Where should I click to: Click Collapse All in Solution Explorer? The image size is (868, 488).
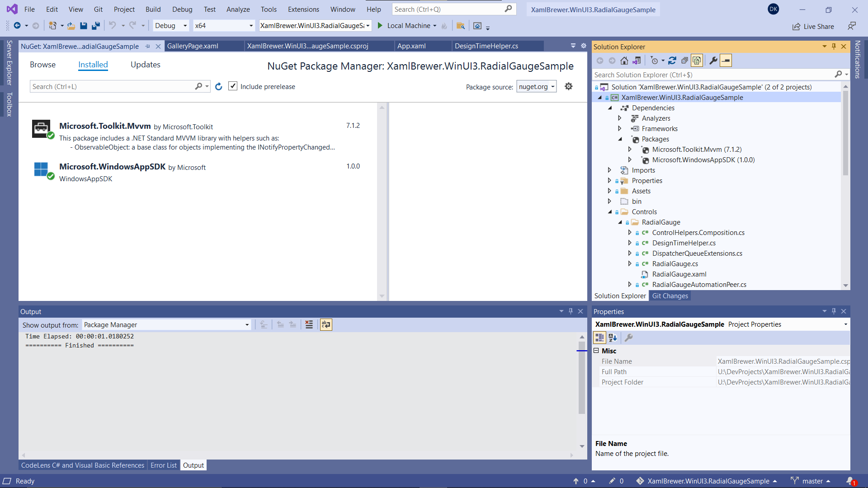pos(684,61)
